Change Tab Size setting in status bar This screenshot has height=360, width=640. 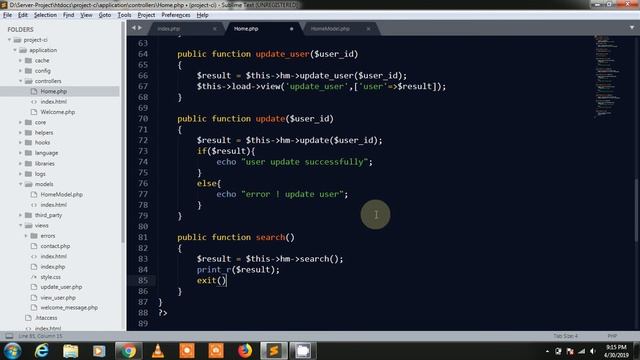(565, 336)
